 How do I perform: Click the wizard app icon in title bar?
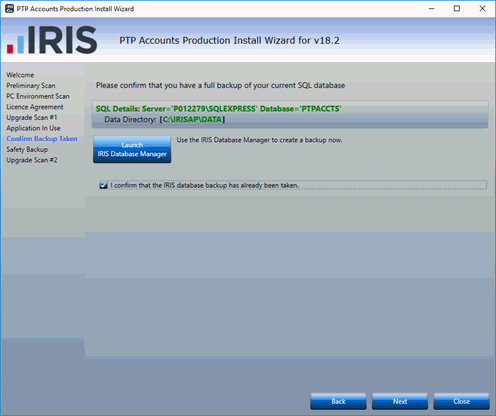(9, 9)
